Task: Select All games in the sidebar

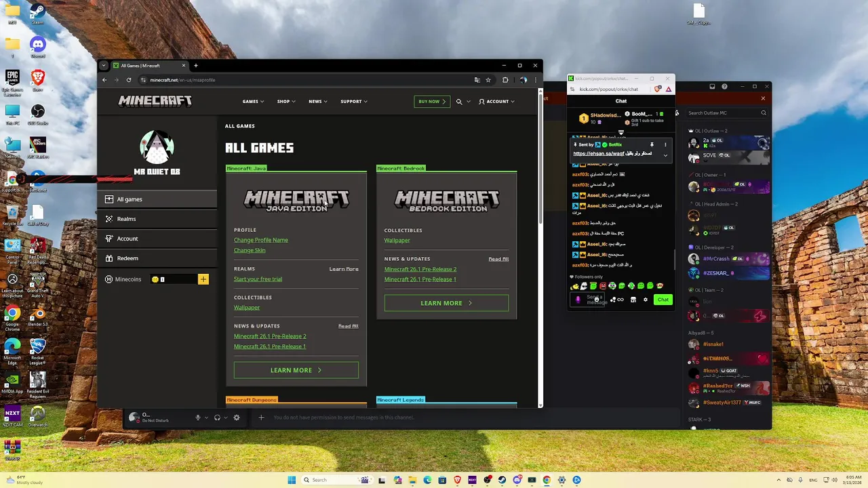Action: pos(157,199)
